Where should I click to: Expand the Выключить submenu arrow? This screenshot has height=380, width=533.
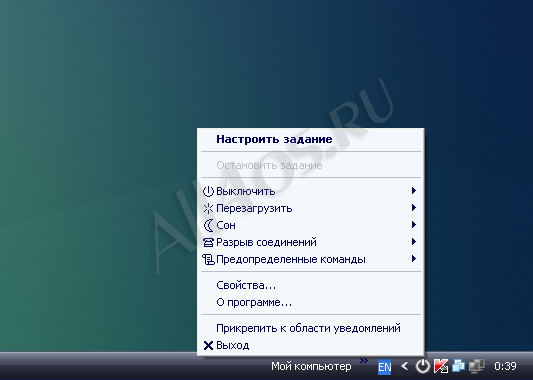(x=414, y=190)
